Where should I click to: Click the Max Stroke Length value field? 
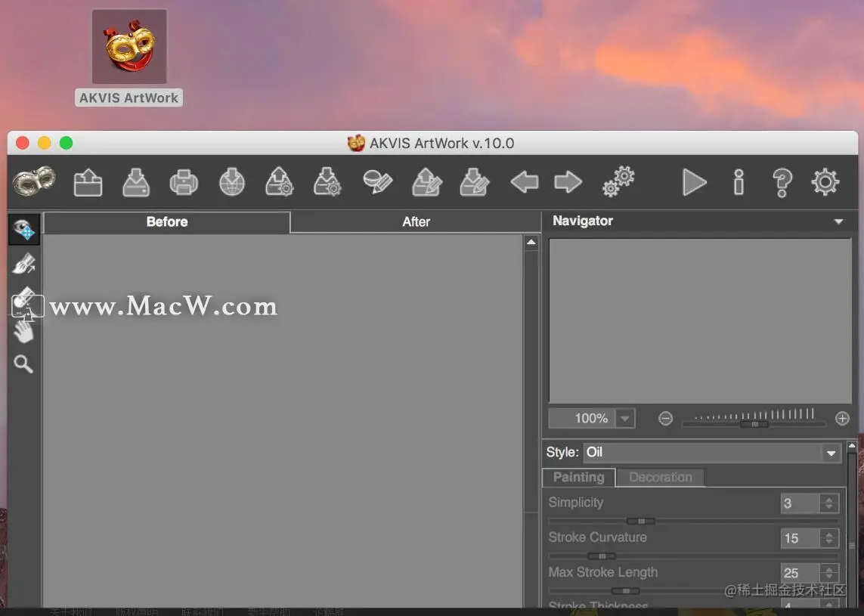pyautogui.click(x=800, y=572)
